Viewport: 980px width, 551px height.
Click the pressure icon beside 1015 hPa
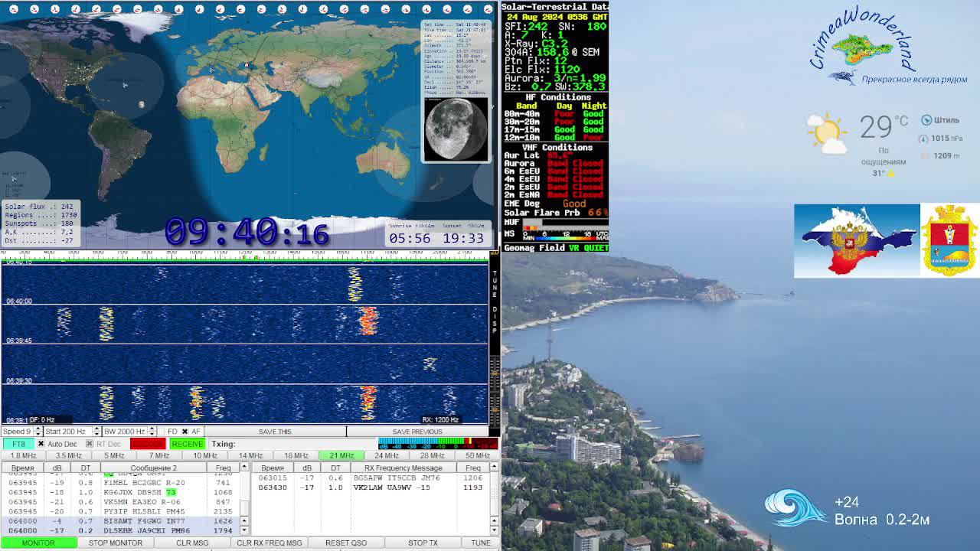(924, 139)
